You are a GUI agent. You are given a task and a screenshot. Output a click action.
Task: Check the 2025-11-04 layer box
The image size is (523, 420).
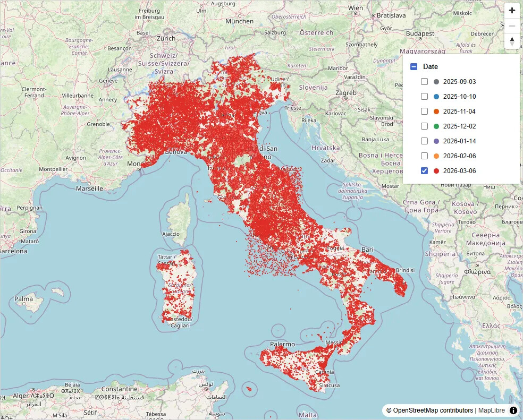424,112
